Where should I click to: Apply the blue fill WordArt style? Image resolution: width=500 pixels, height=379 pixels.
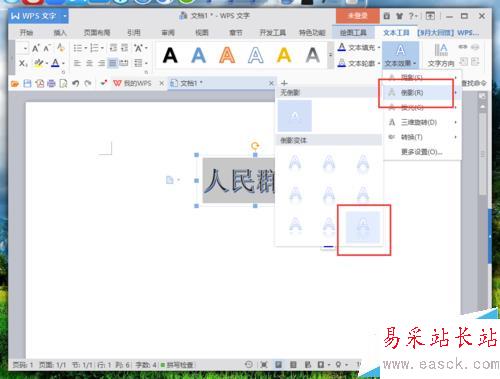pos(199,55)
